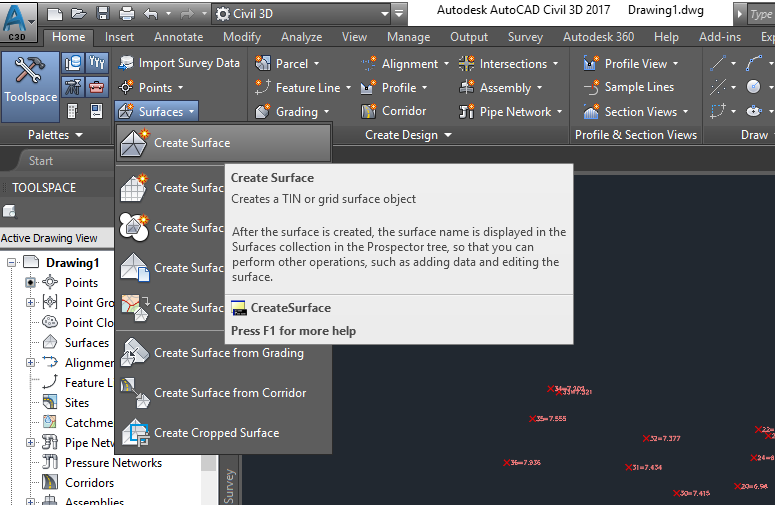Open the Toolbox palette icon

coord(97,87)
